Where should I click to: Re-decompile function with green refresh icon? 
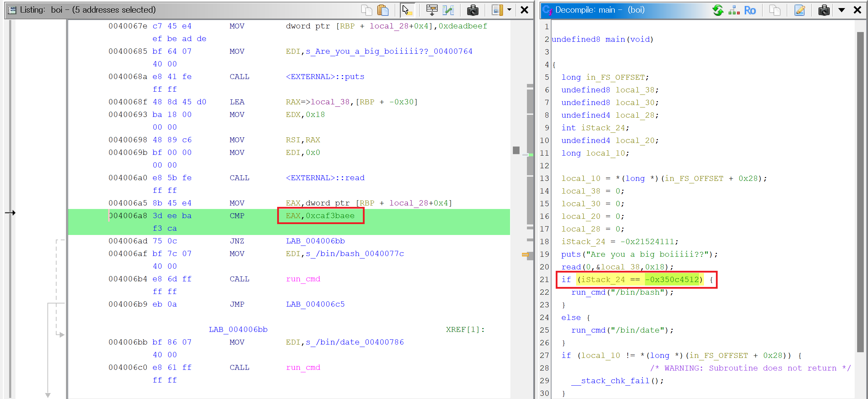pyautogui.click(x=718, y=10)
